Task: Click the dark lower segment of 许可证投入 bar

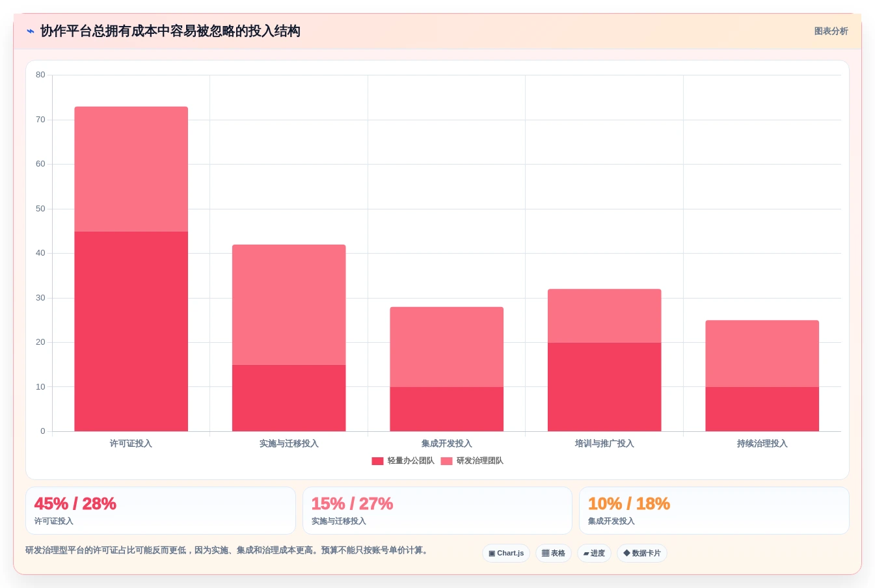Action: pos(131,331)
